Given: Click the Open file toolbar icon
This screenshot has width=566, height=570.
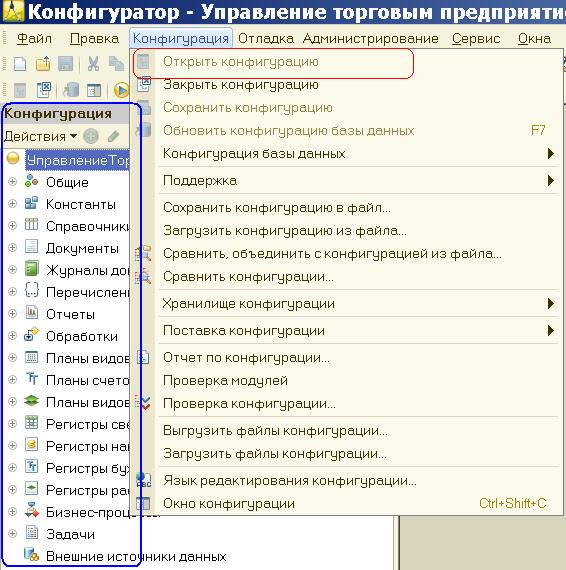Looking at the screenshot, I should 43,64.
